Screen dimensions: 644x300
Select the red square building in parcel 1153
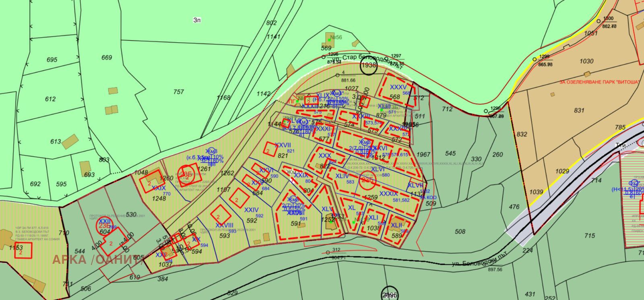point(23,250)
